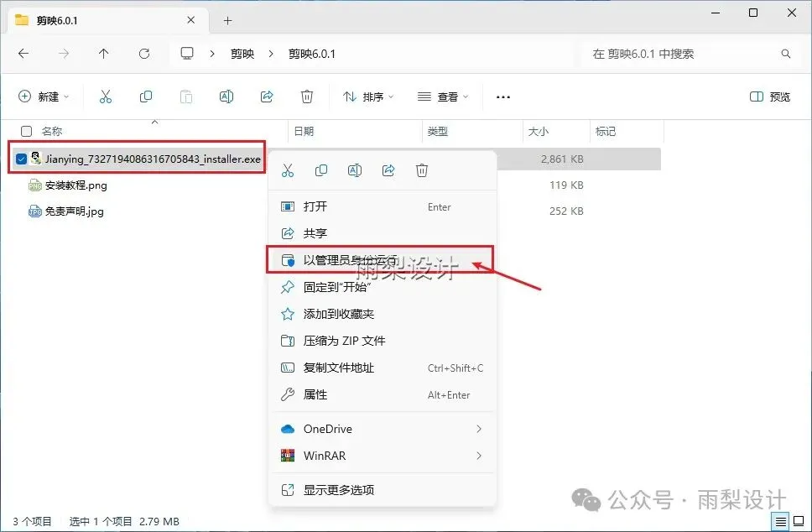The height and width of the screenshot is (532, 812).
Task: Open the 新建 dropdown
Action: pos(44,96)
